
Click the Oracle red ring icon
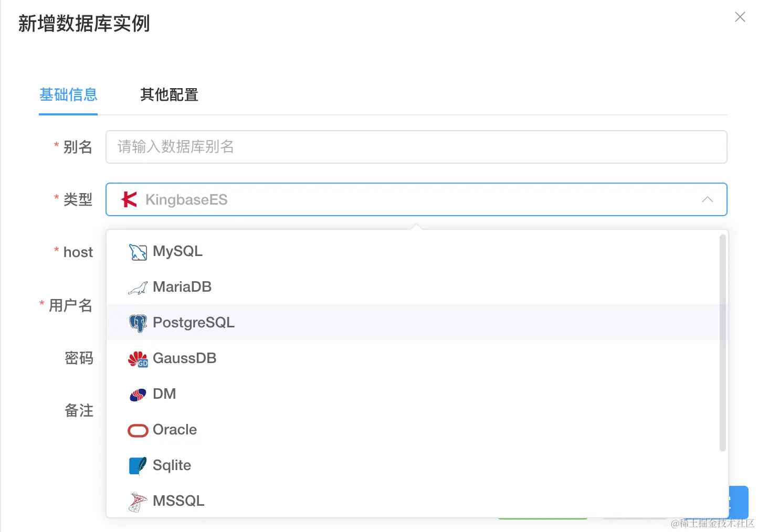(138, 430)
